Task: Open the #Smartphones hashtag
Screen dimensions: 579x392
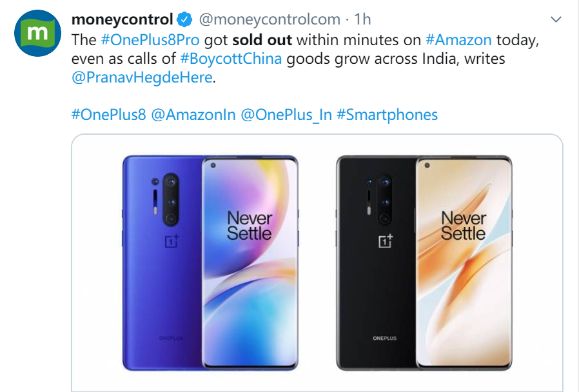Action: pos(387,115)
